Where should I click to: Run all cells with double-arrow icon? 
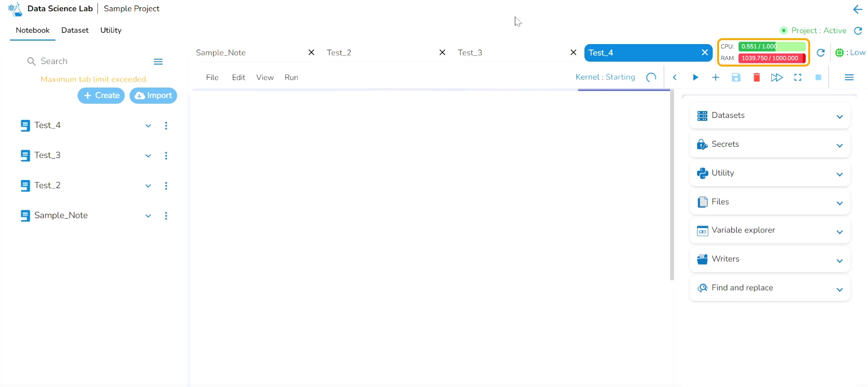pyautogui.click(x=777, y=77)
